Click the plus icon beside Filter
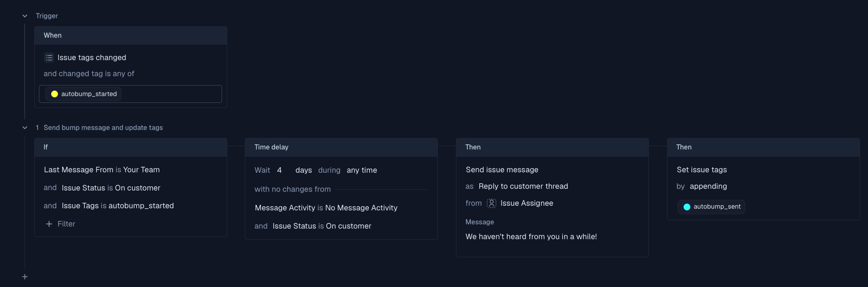Screen dimensions: 868x287 tap(49, 224)
